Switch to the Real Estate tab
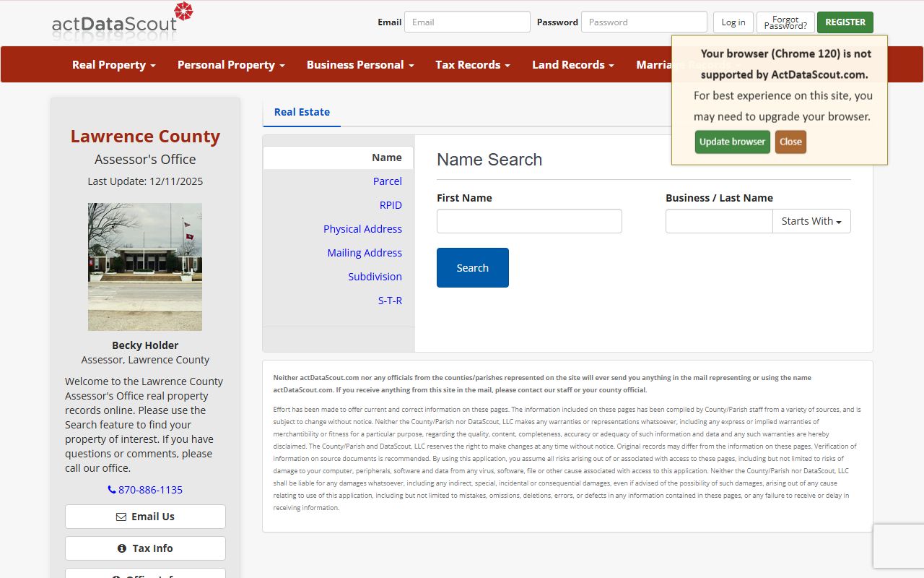 pos(302,112)
